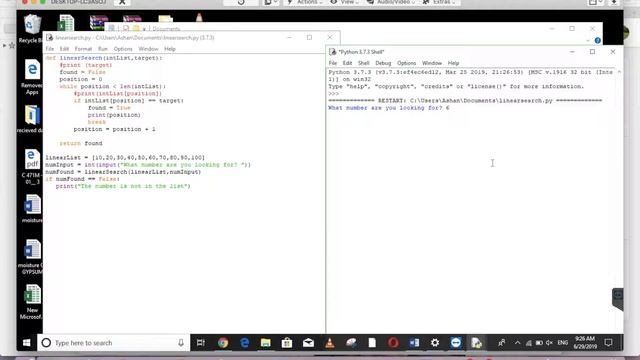Launch VLC media player from the taskbar
The width and height of the screenshot is (640, 360).
[329, 343]
